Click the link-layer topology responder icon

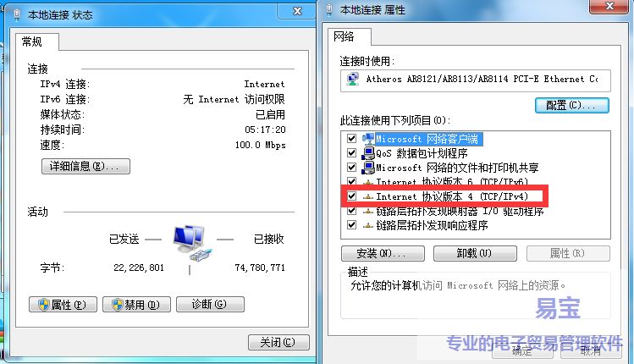point(368,225)
